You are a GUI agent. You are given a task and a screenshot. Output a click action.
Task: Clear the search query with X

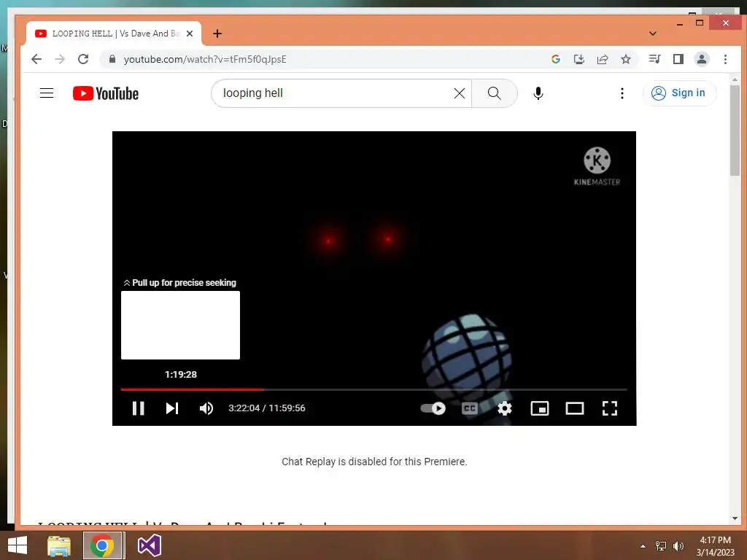coord(460,93)
